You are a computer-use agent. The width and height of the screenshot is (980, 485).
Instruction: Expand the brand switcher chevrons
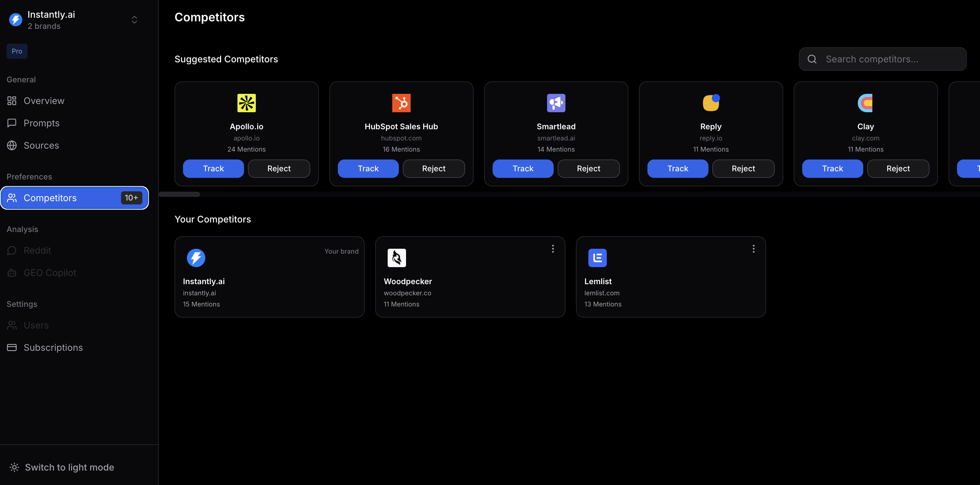tap(134, 20)
